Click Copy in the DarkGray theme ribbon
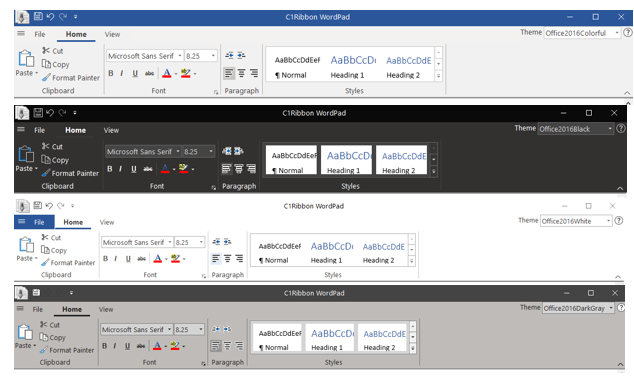Screen dimensions: 634x385 click(53, 337)
